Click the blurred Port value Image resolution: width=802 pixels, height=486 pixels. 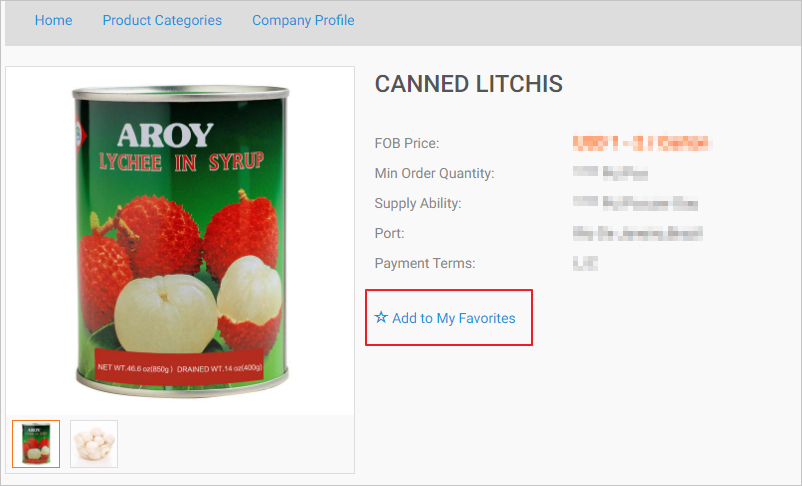[x=637, y=234]
